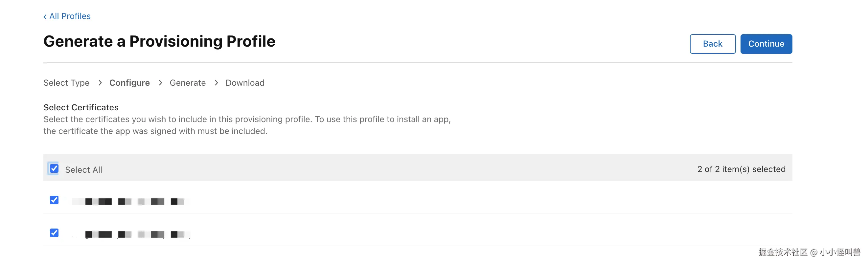Click the Select Certificates section heading
This screenshot has width=868, height=264.
click(81, 107)
